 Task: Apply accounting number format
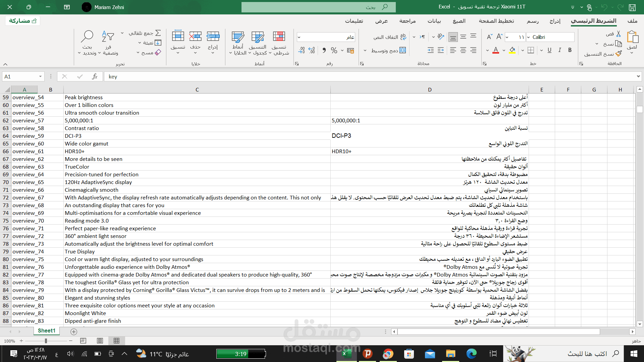click(x=351, y=51)
